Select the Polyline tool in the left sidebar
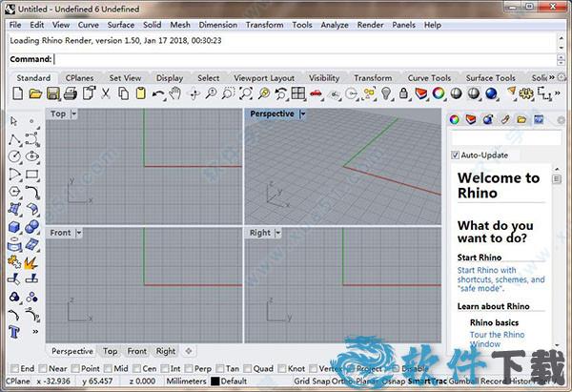The height and width of the screenshot is (392, 572). pyautogui.click(x=14, y=139)
